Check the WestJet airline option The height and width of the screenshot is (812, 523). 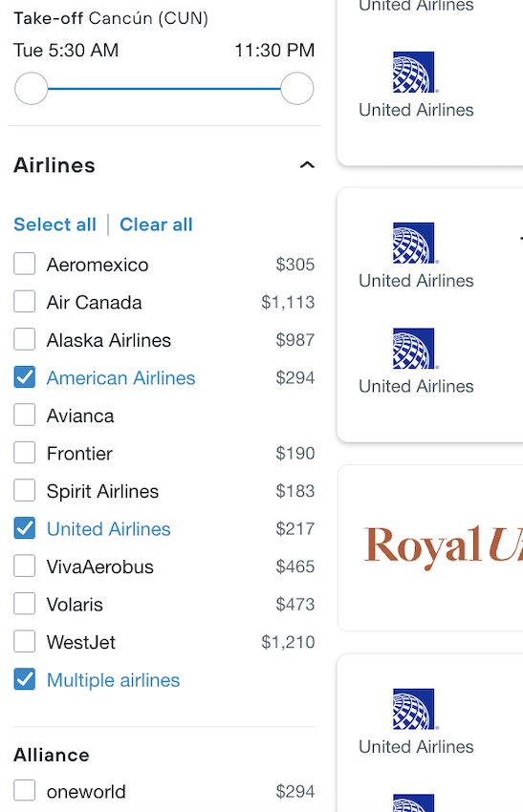point(24,642)
